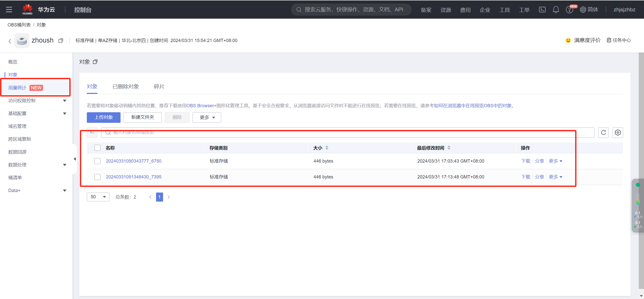Toggle the select-all checkbox in table header
644x299 pixels.
(x=97, y=148)
